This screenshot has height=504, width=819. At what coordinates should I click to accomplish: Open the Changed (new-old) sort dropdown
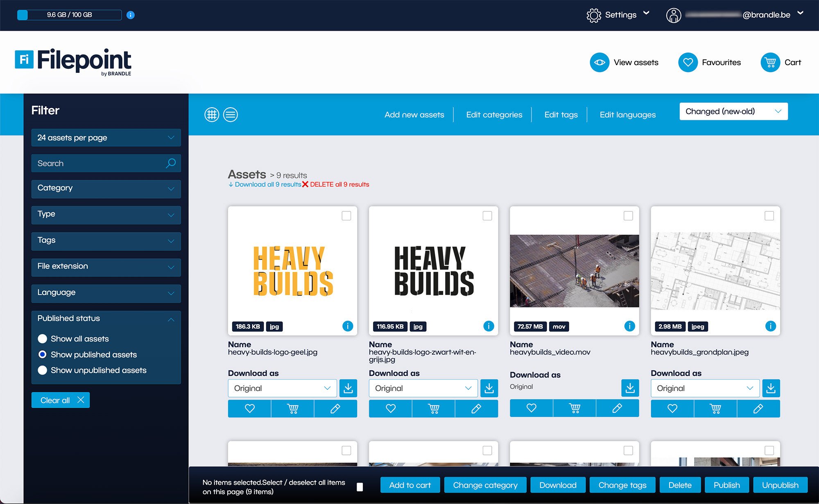(x=733, y=111)
